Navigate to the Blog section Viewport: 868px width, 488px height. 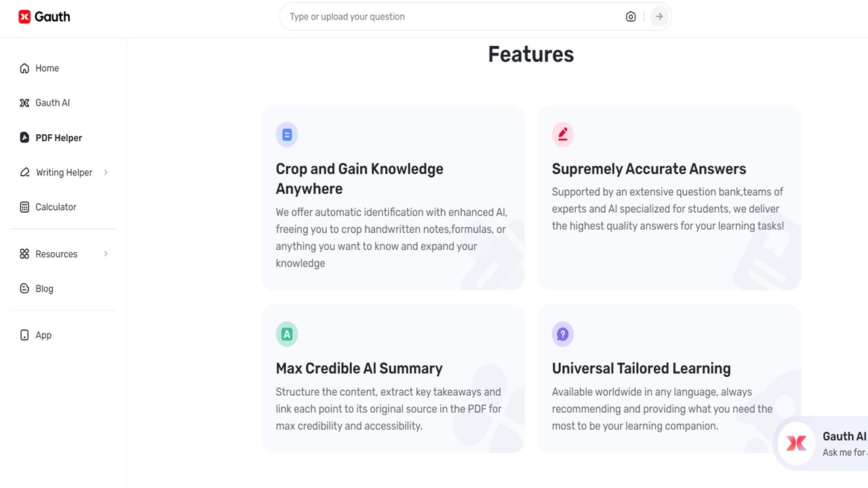click(44, 288)
